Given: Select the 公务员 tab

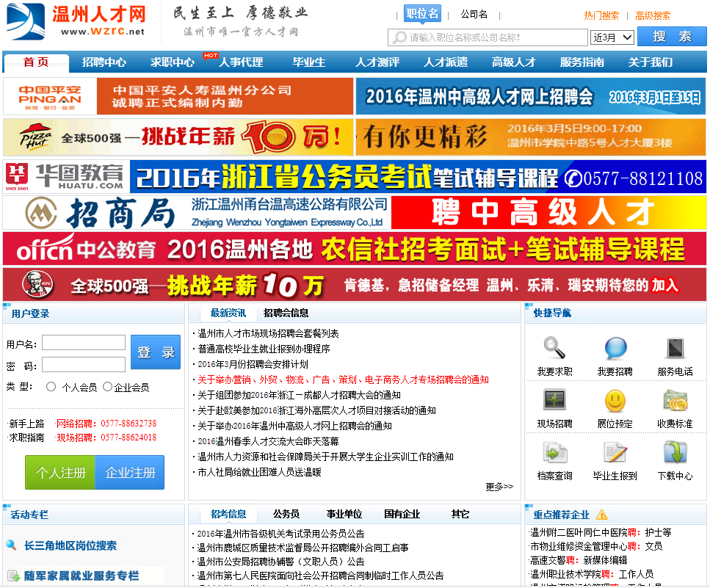Looking at the screenshot, I should click(x=286, y=514).
